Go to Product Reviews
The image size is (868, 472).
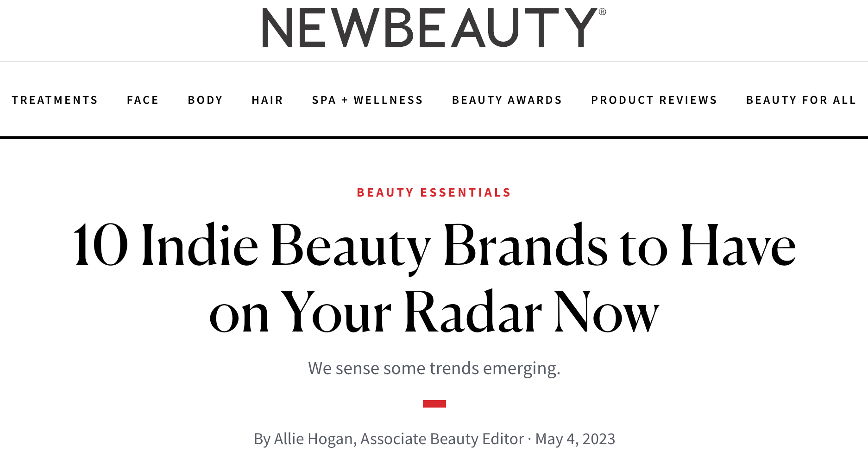654,100
